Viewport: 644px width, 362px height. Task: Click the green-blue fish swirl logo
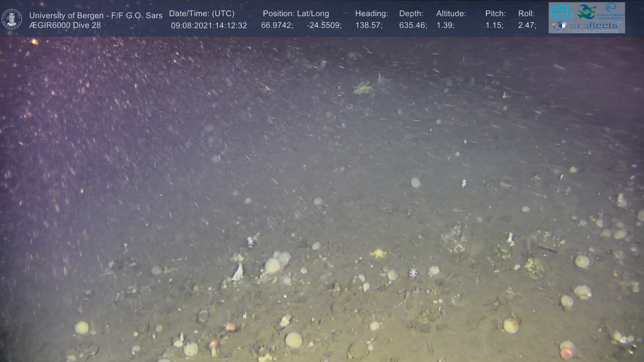(x=587, y=11)
